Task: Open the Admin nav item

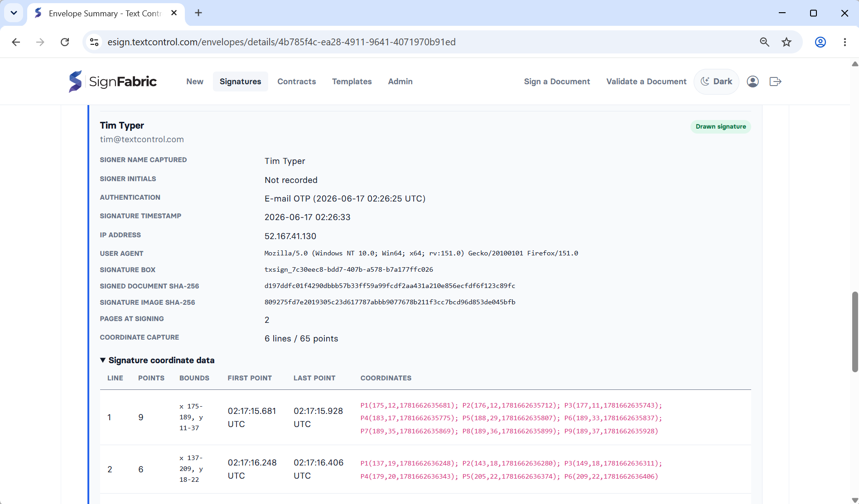Action: tap(401, 82)
